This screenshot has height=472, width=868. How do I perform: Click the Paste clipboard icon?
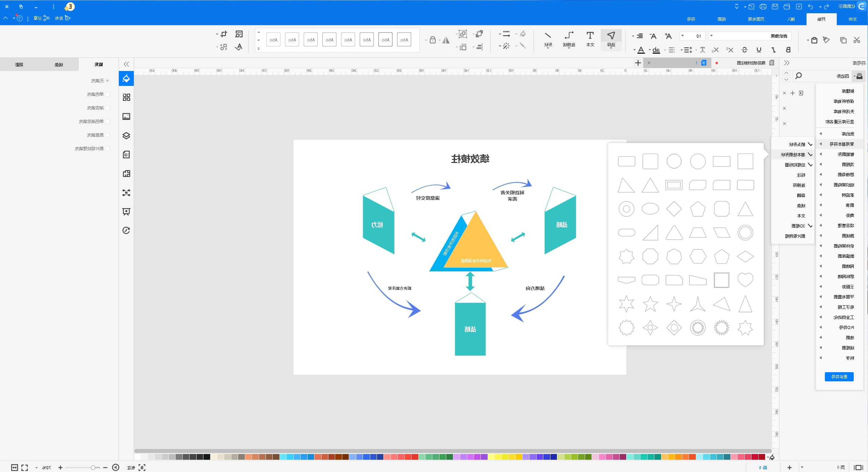click(x=814, y=40)
